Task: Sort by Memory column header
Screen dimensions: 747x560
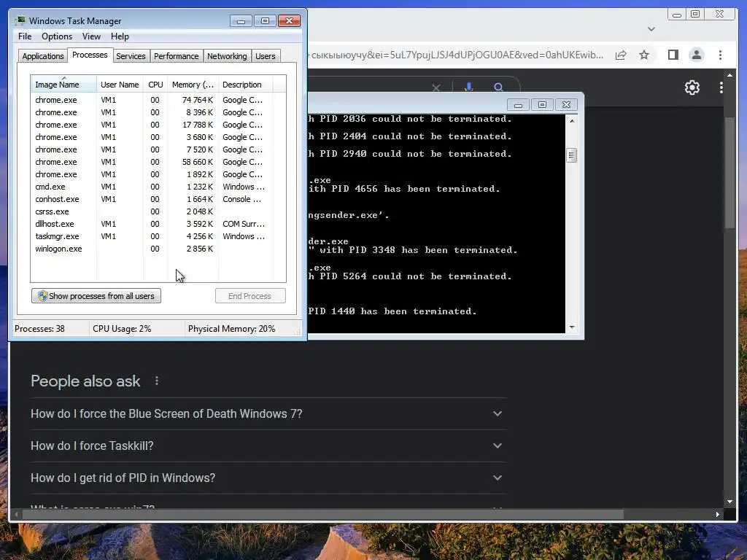Action: [193, 85]
